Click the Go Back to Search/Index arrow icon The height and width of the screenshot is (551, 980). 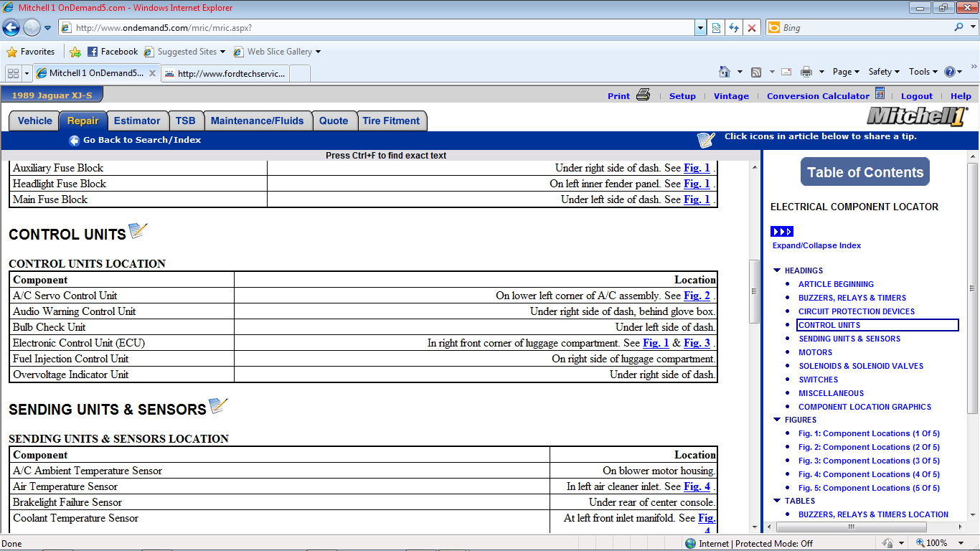coord(74,141)
